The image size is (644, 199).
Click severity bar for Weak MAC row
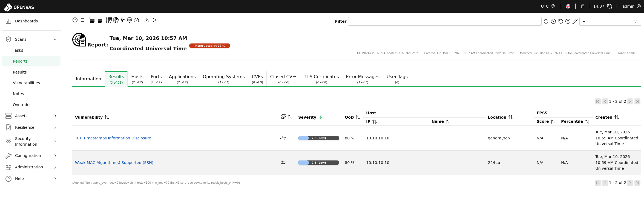[x=319, y=163]
